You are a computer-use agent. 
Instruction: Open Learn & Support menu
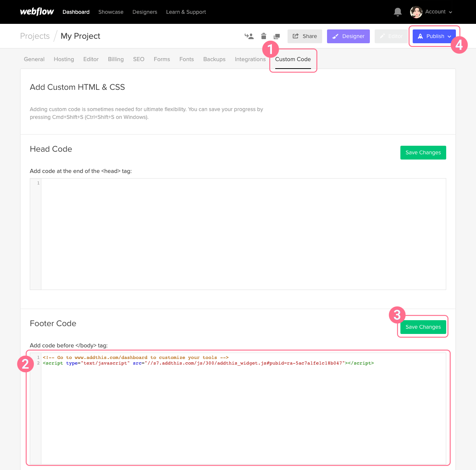186,12
